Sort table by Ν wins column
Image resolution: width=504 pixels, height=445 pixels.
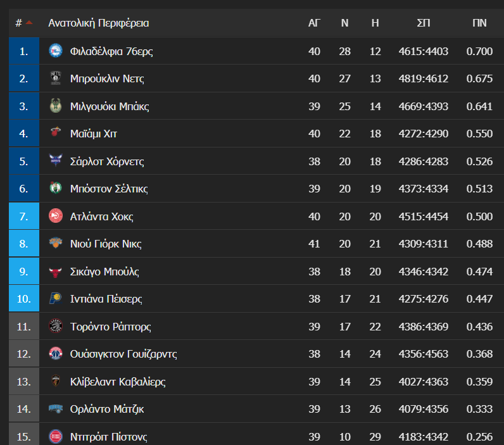coord(344,23)
